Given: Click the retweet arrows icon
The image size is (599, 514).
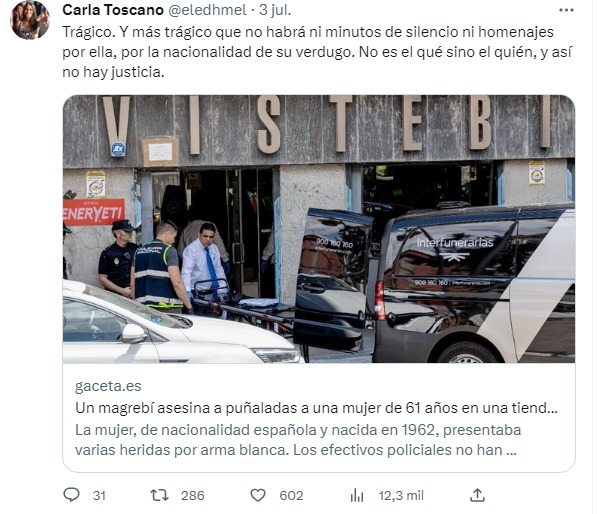Looking at the screenshot, I should point(159,495).
